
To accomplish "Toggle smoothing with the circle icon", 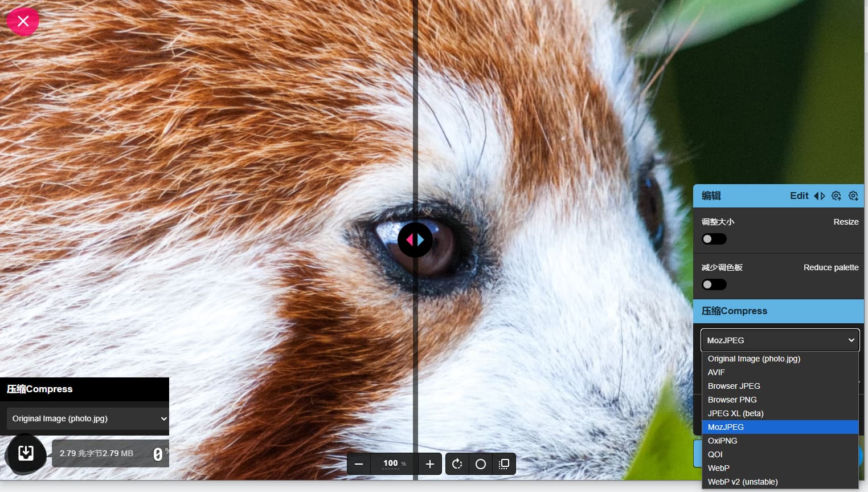I will click(x=481, y=464).
